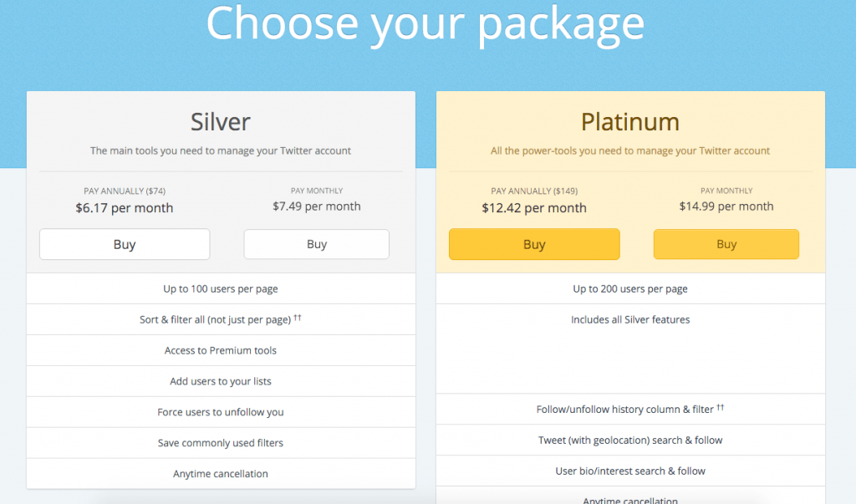Buy the Platinum annual plan
Viewport: 856px width, 504px height.
pos(534,244)
